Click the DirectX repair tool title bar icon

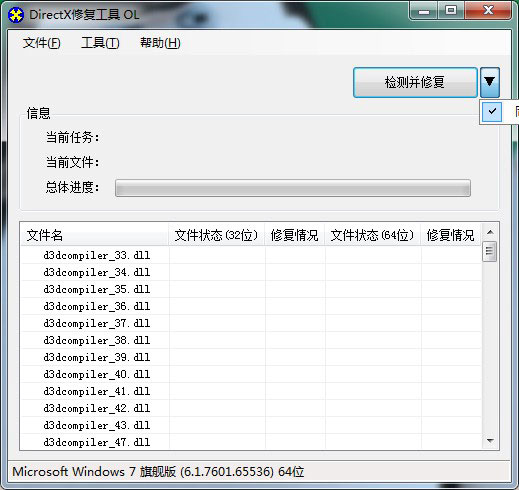16,15
